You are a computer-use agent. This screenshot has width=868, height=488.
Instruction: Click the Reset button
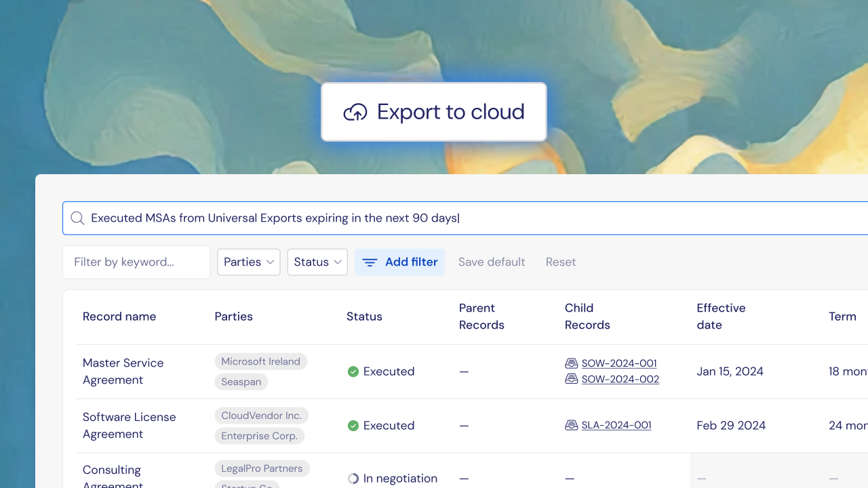click(x=561, y=262)
